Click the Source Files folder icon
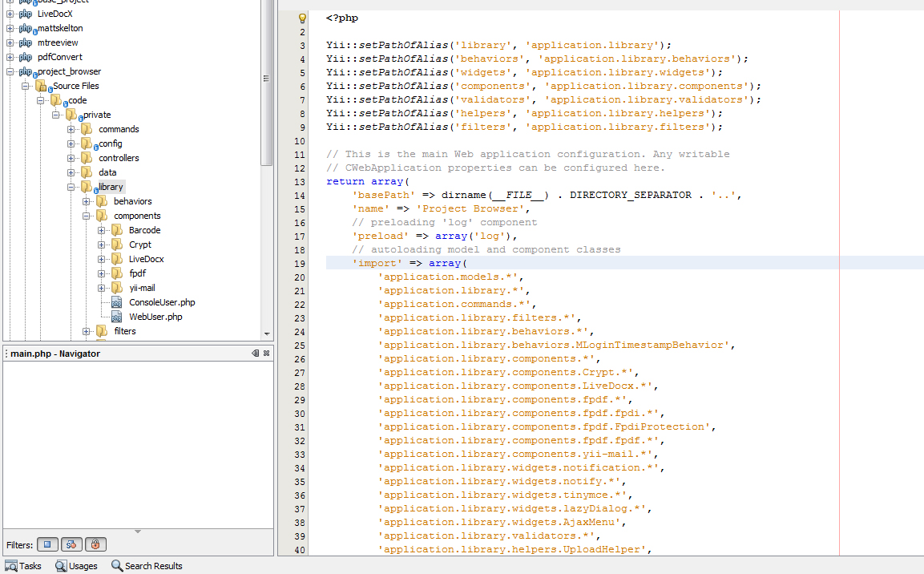The width and height of the screenshot is (924, 574). pyautogui.click(x=41, y=86)
